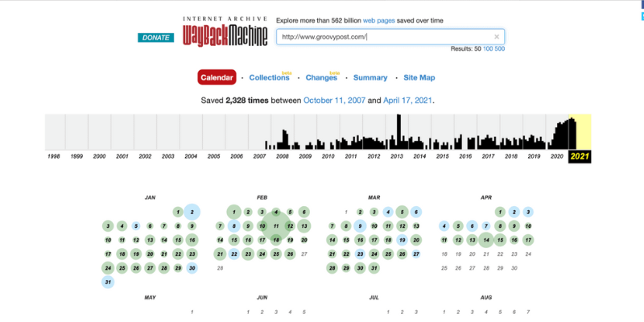Open the April 17 snapshot

coord(528,240)
